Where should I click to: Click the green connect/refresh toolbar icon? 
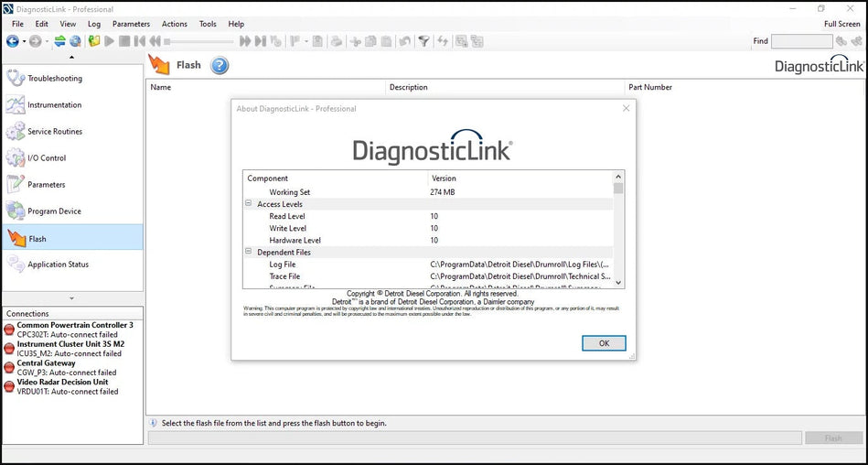(59, 41)
